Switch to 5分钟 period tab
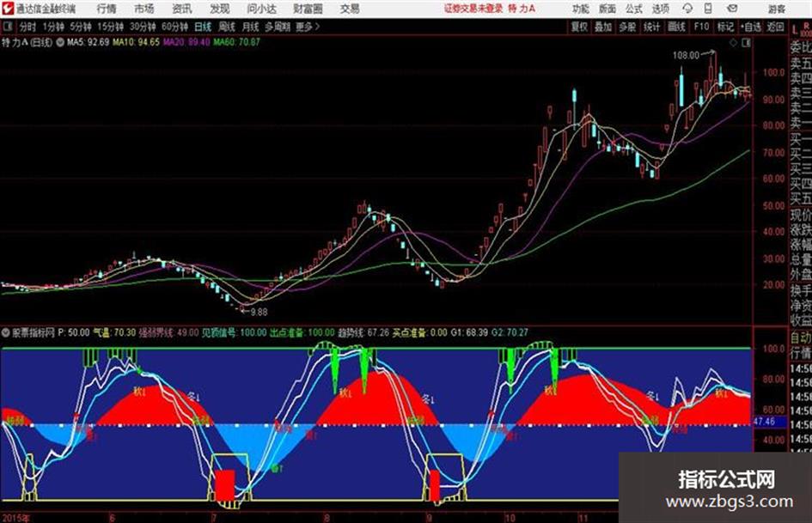The image size is (812, 523). coord(80,27)
